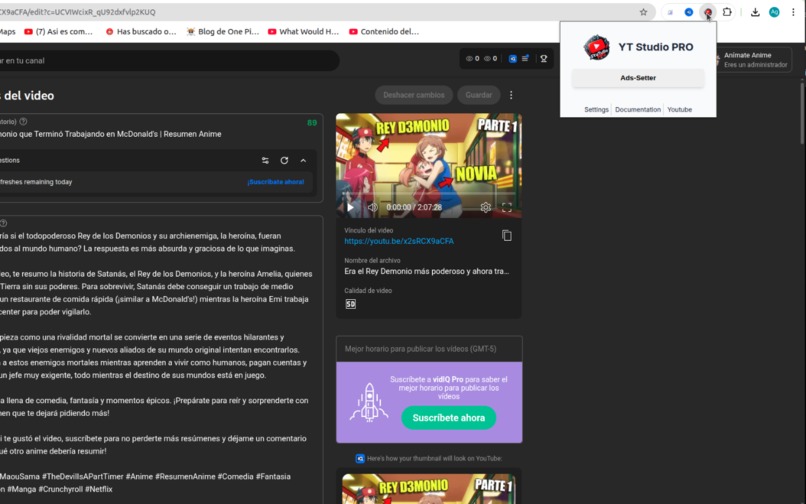806x504 pixels.
Task: Open vidIQ checklist icon in stats bar
Action: (525, 59)
